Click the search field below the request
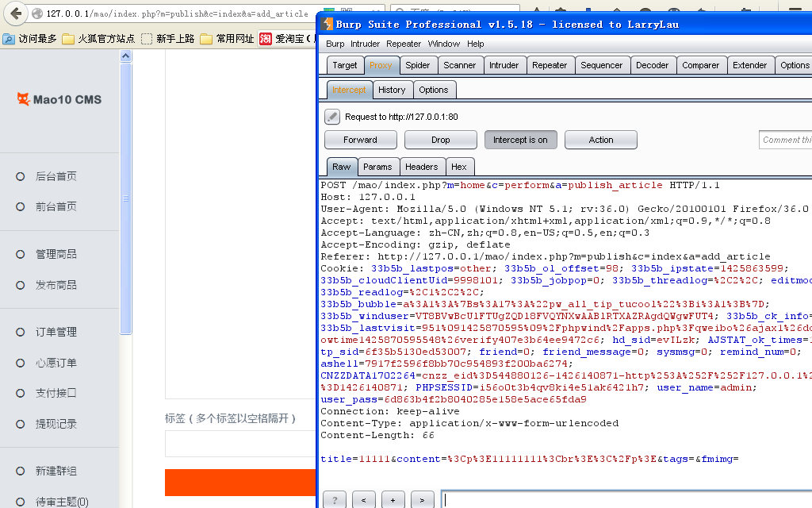Screen dimensions: 812x508 pos(626,500)
